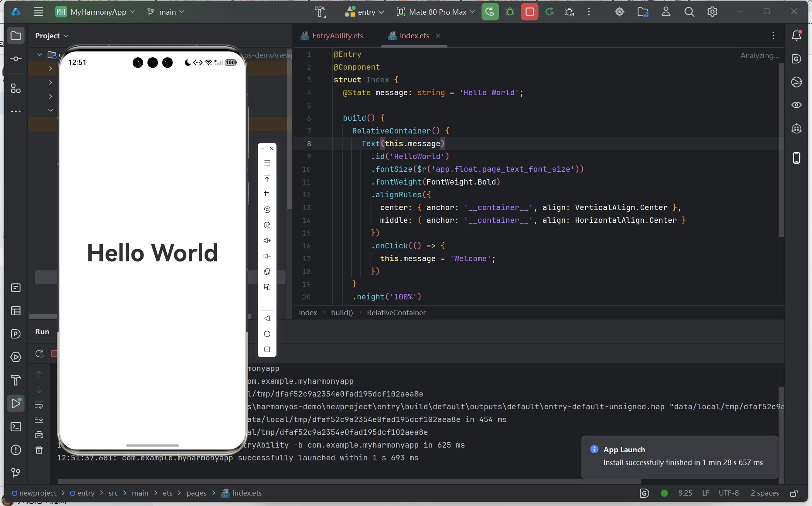The height and width of the screenshot is (506, 812).
Task: Click emulator screenshot crop icon
Action: pyautogui.click(x=267, y=194)
